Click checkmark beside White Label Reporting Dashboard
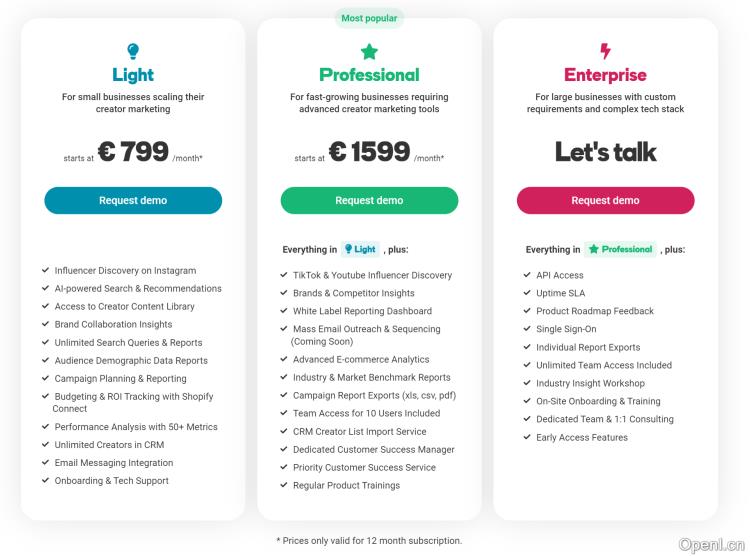 [284, 312]
